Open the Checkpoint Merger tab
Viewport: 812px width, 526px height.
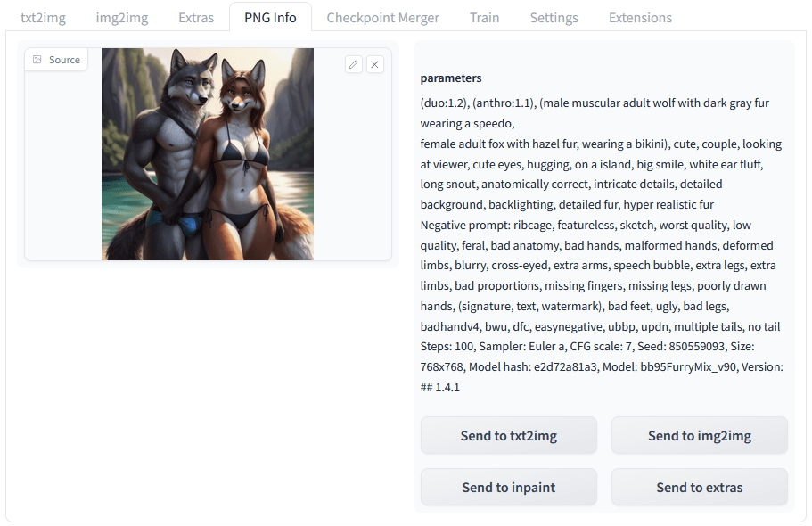coord(382,18)
